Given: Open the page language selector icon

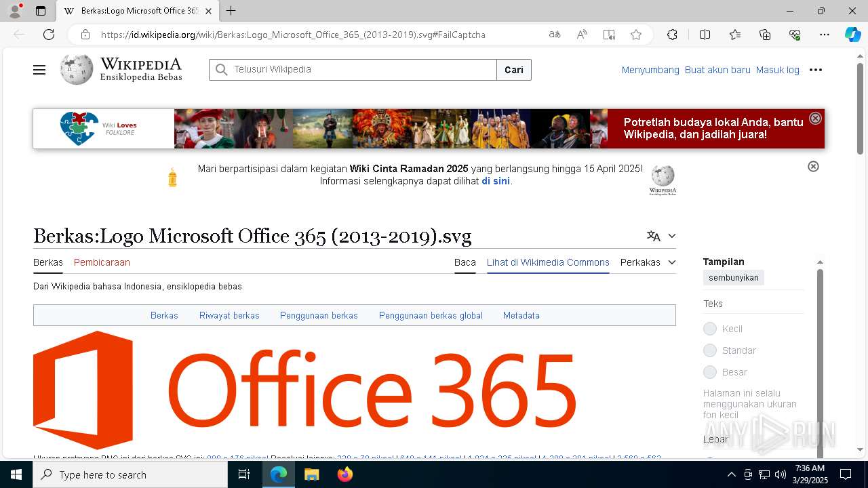Looking at the screenshot, I should (x=654, y=236).
